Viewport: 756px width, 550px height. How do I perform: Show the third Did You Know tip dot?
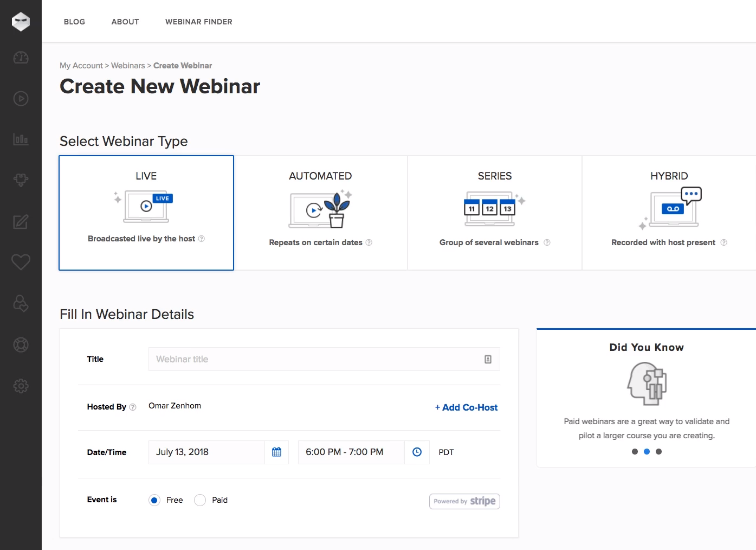[658, 451]
